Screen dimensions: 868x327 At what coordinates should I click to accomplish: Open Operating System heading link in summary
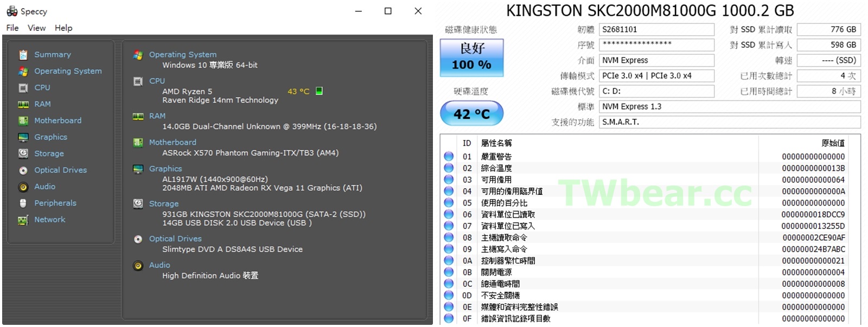tap(183, 54)
